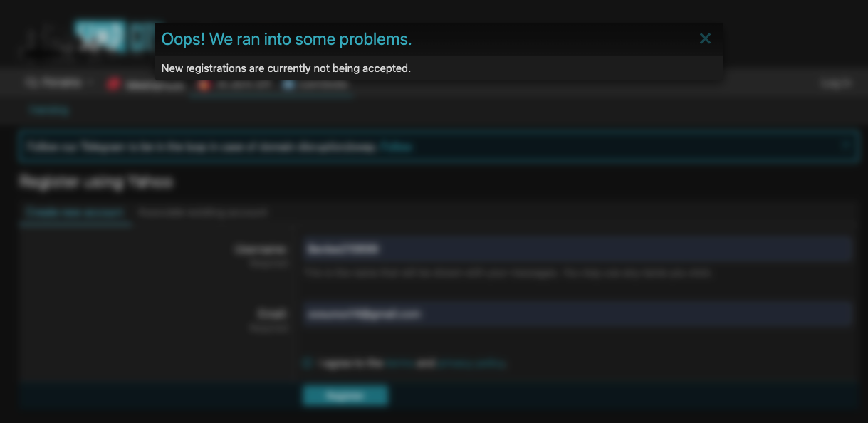
Task: Tick the agree to terms checkbox
Action: pos(308,363)
